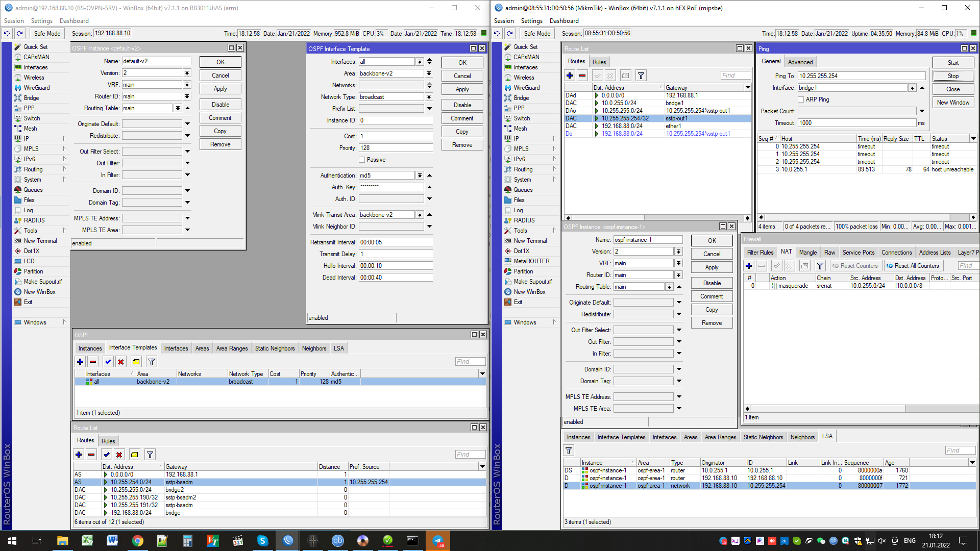This screenshot has height=551, width=980.
Task: Remove selected route in right Route List
Action: coord(582,76)
